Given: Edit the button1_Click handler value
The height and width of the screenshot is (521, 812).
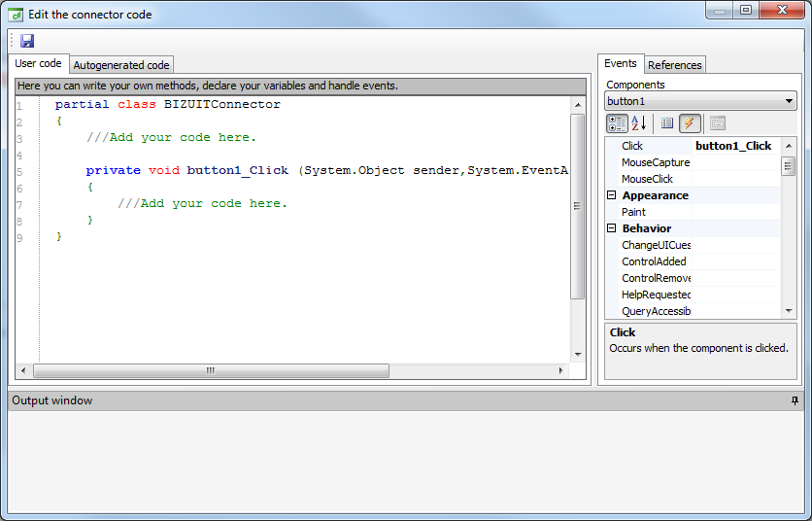Looking at the screenshot, I should pyautogui.click(x=736, y=146).
